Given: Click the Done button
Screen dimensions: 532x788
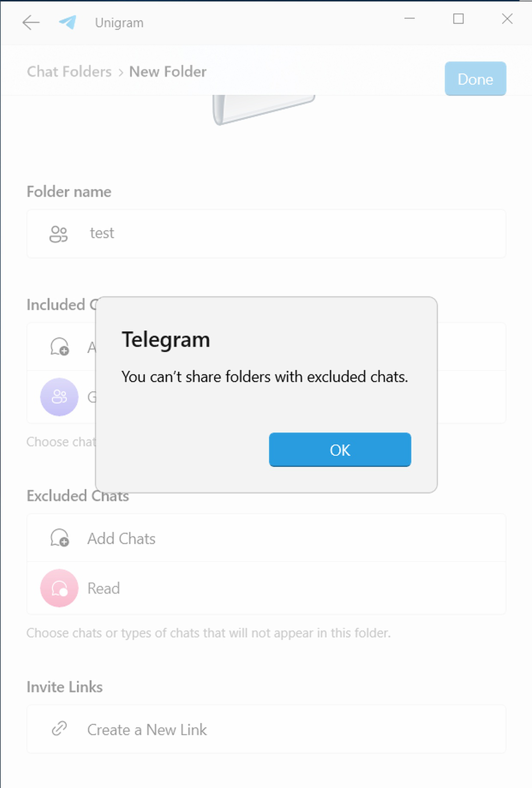Looking at the screenshot, I should coord(475,79).
